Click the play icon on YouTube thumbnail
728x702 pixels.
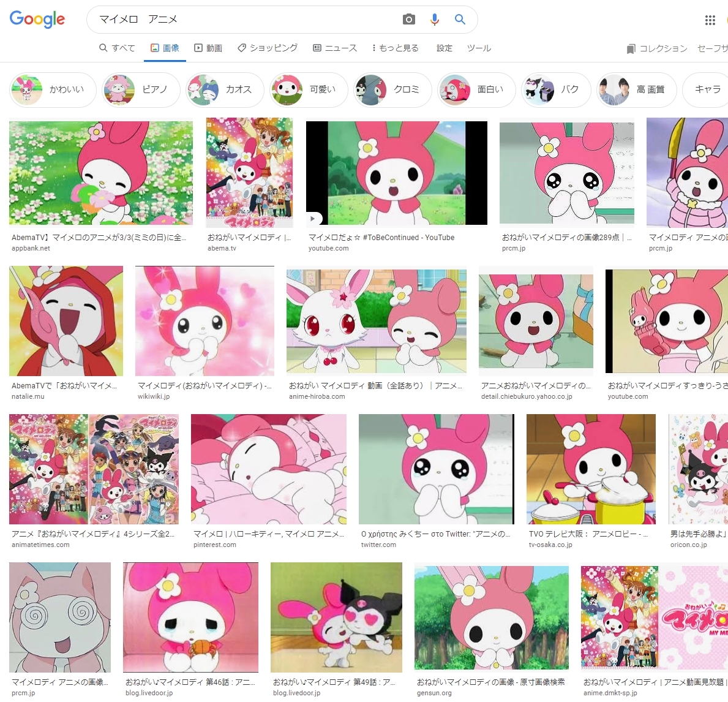pos(313,218)
